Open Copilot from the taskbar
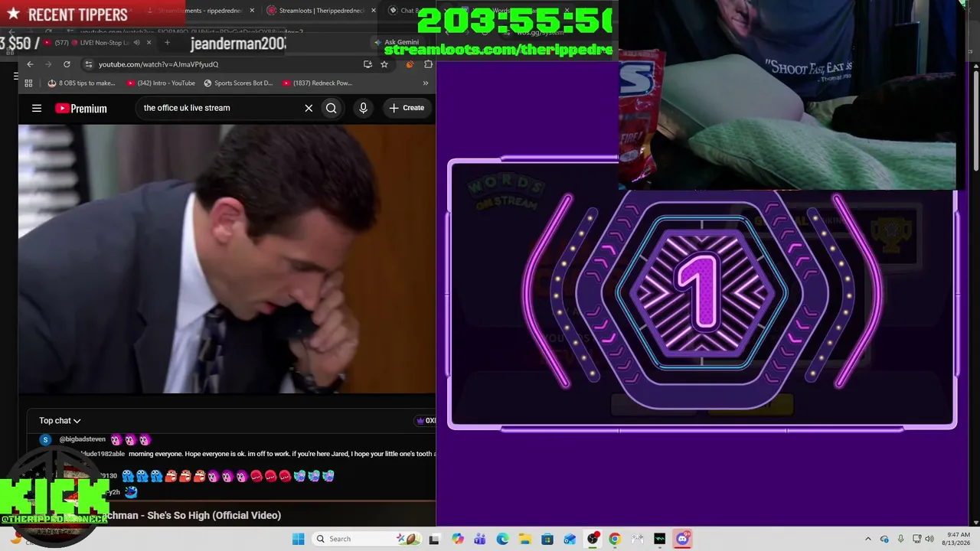This screenshot has width=980, height=551. (x=458, y=539)
